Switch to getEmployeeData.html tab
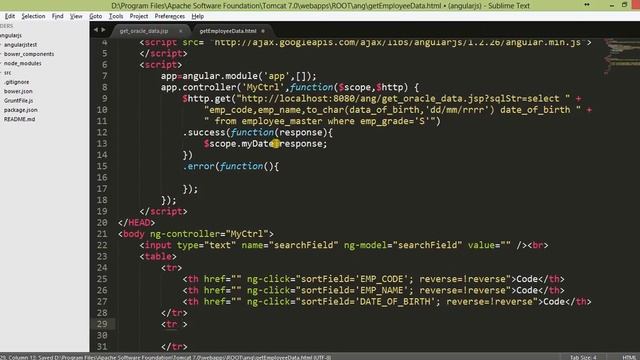The height and width of the screenshot is (360, 640). [x=228, y=31]
